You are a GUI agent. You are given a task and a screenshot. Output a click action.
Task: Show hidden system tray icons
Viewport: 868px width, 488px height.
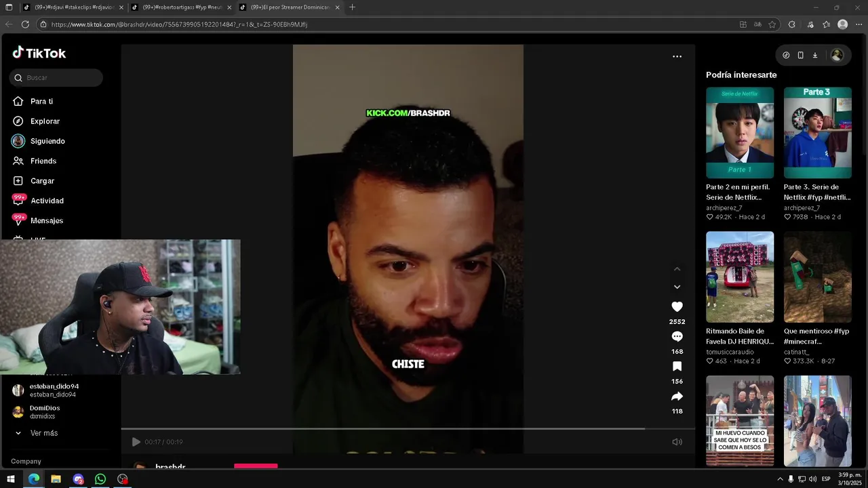click(x=780, y=479)
